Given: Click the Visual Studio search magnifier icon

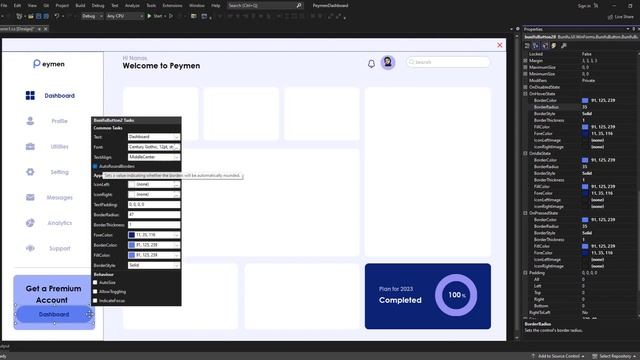Looking at the screenshot, I should click(299, 6).
